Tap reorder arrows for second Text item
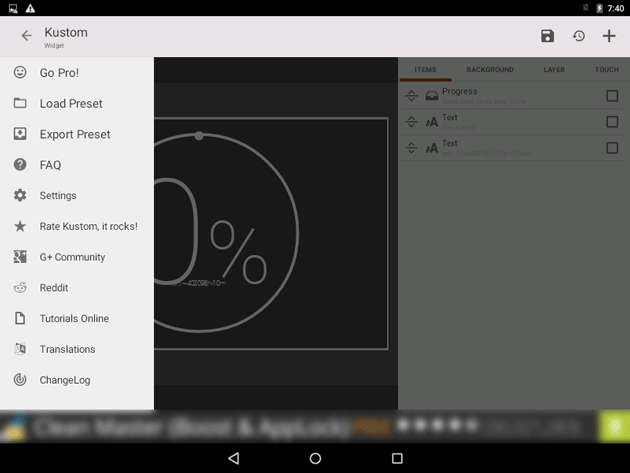630x473 pixels. point(411,148)
